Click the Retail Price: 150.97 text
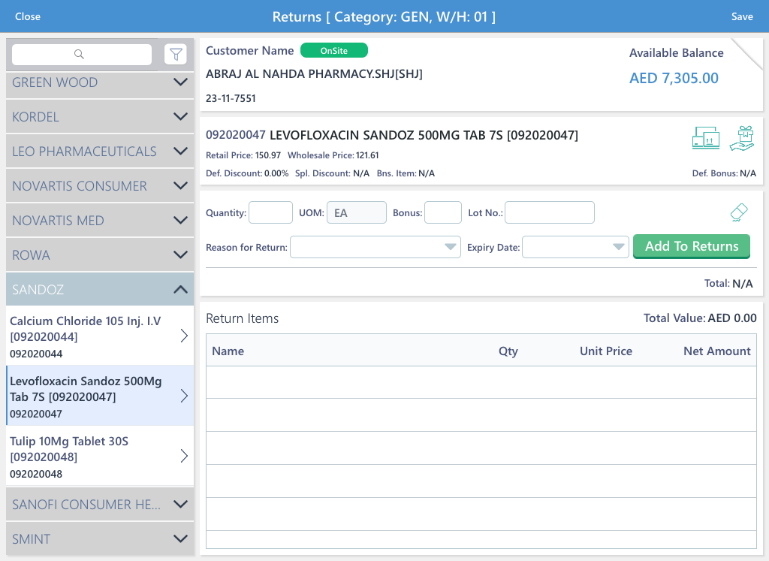 [x=243, y=155]
